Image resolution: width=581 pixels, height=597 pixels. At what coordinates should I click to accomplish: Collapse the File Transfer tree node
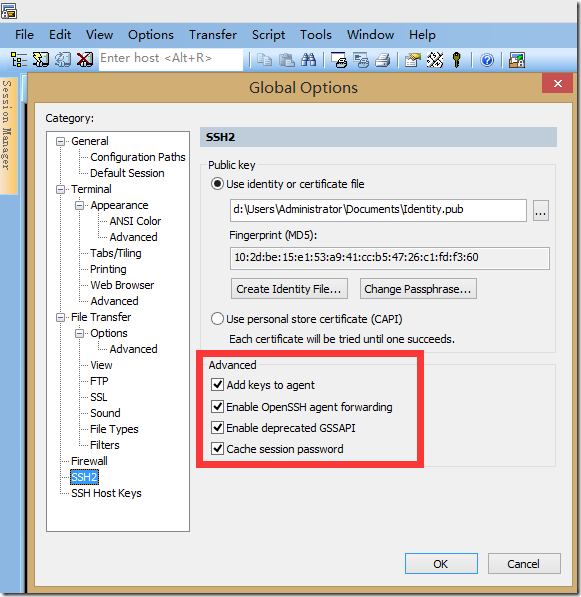pos(60,317)
